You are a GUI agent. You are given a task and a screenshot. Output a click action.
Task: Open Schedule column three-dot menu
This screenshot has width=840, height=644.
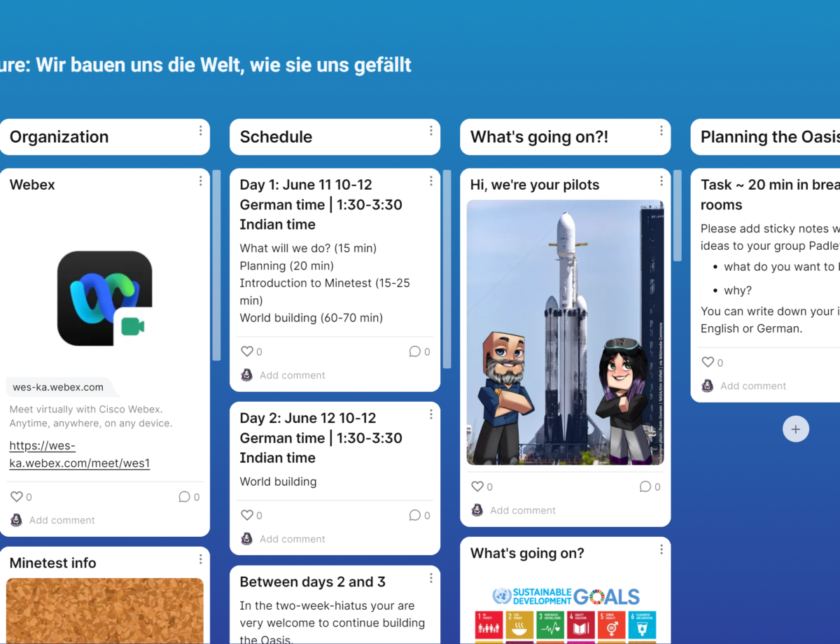[430, 131]
